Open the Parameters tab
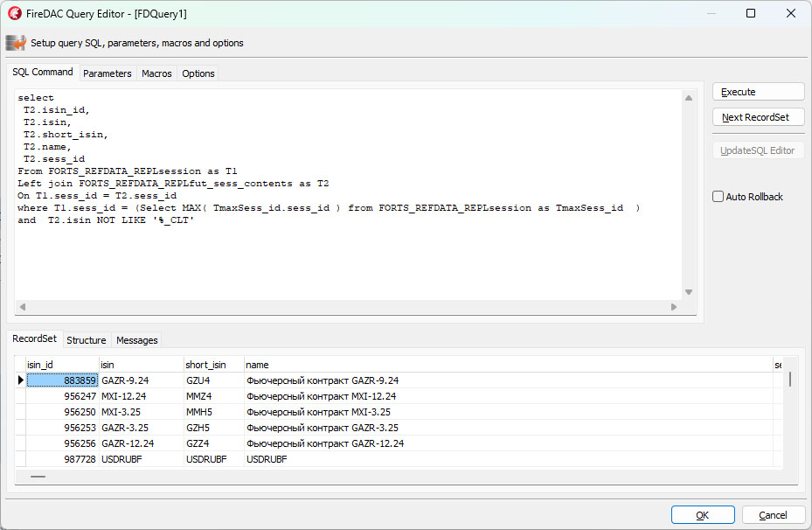This screenshot has width=812, height=530. 108,73
